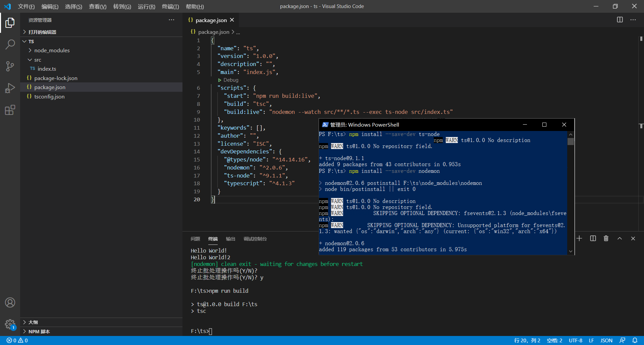
Task: Toggle end of line sequence LF
Action: [x=591, y=340]
